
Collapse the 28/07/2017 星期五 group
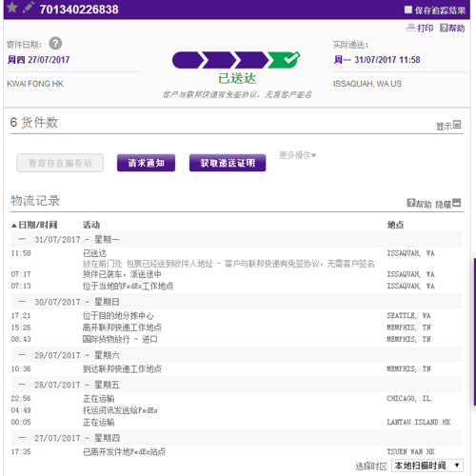[x=22, y=385]
